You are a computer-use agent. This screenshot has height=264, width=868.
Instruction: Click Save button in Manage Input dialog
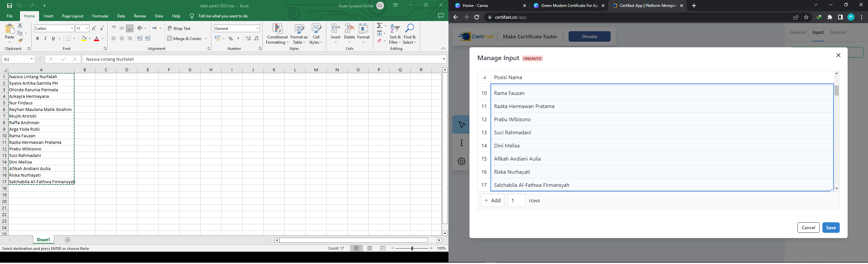[831, 228]
